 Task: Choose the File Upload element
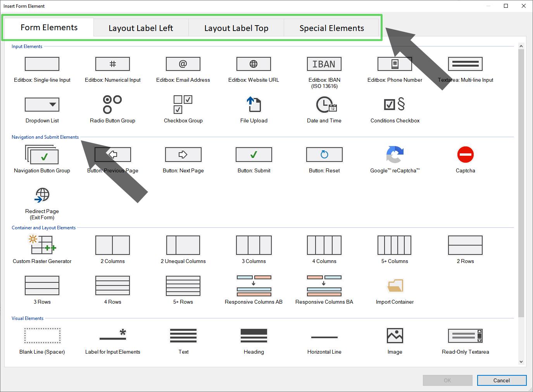click(x=254, y=110)
